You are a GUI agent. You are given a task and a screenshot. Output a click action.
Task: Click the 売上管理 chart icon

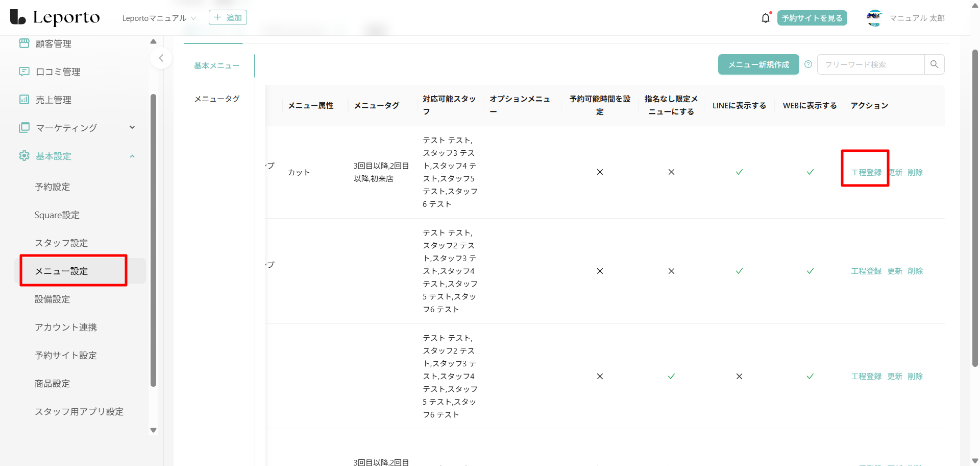click(x=24, y=100)
